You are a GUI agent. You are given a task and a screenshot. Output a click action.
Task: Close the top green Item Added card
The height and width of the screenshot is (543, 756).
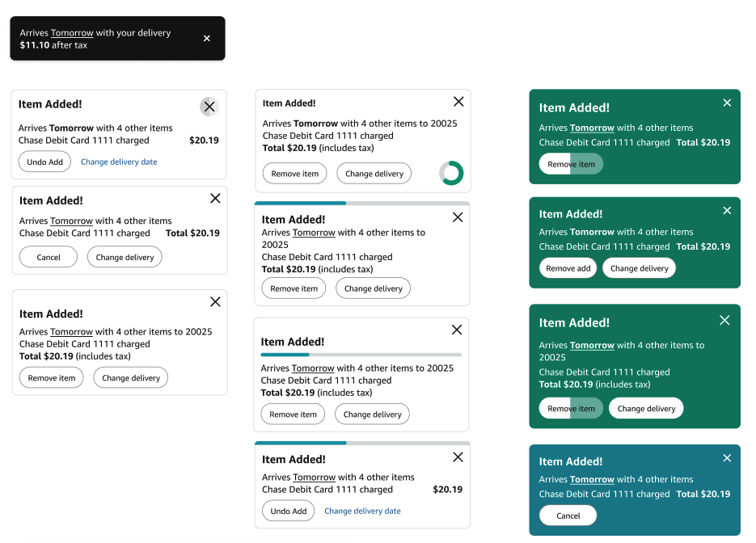727,103
